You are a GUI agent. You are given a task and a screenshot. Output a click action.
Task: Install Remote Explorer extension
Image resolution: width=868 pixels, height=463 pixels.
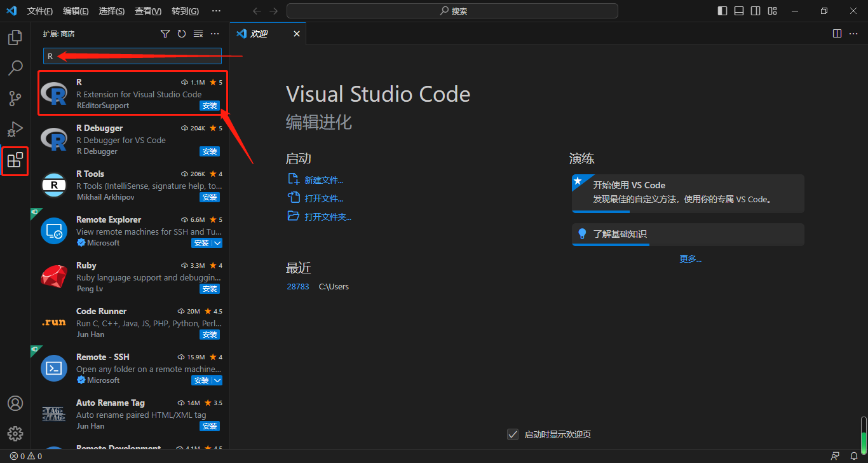point(201,243)
